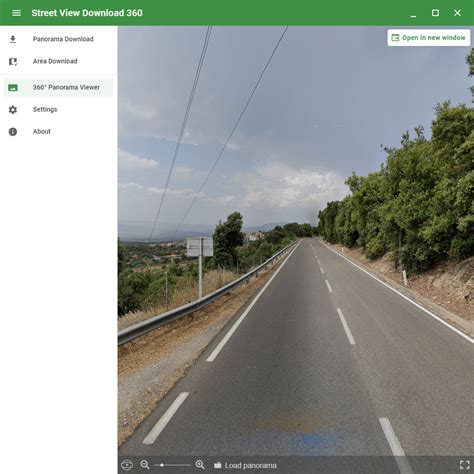The height and width of the screenshot is (474, 474).
Task: Click the panorama road image view
Action: click(x=296, y=241)
